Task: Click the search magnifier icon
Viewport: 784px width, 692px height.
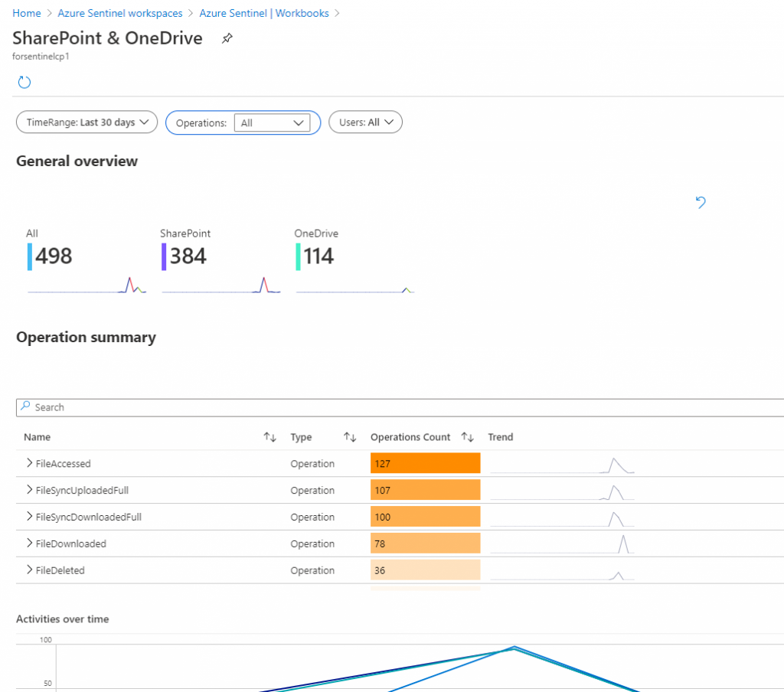Action: (25, 406)
